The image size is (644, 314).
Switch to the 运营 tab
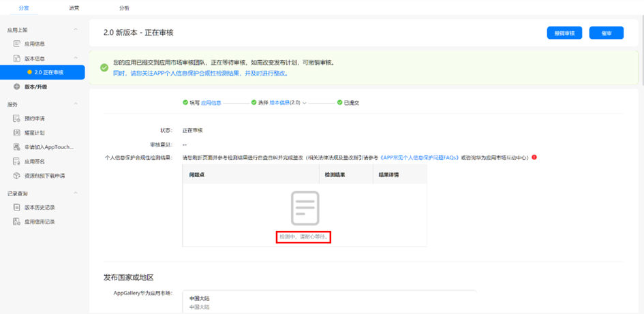click(74, 8)
